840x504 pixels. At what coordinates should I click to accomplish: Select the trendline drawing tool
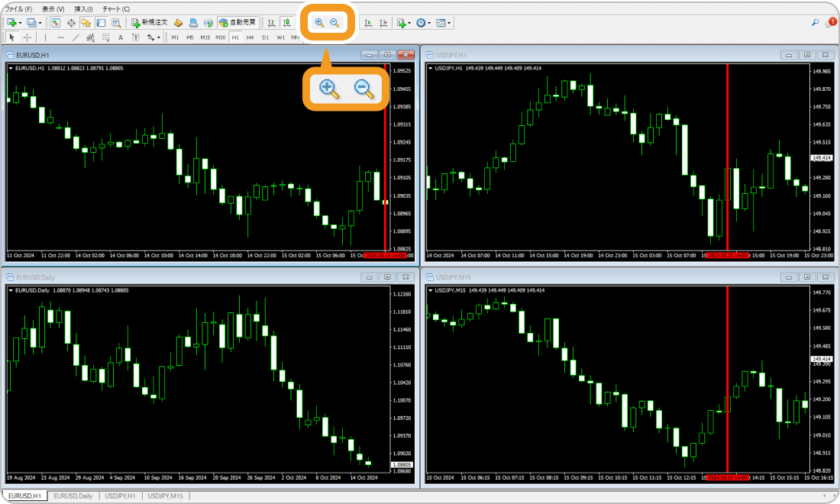[x=76, y=37]
